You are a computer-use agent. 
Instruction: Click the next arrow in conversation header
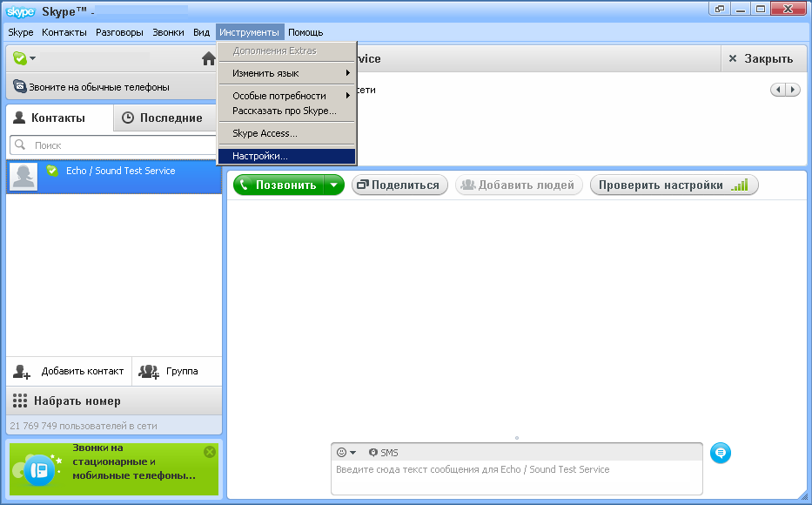click(x=793, y=90)
